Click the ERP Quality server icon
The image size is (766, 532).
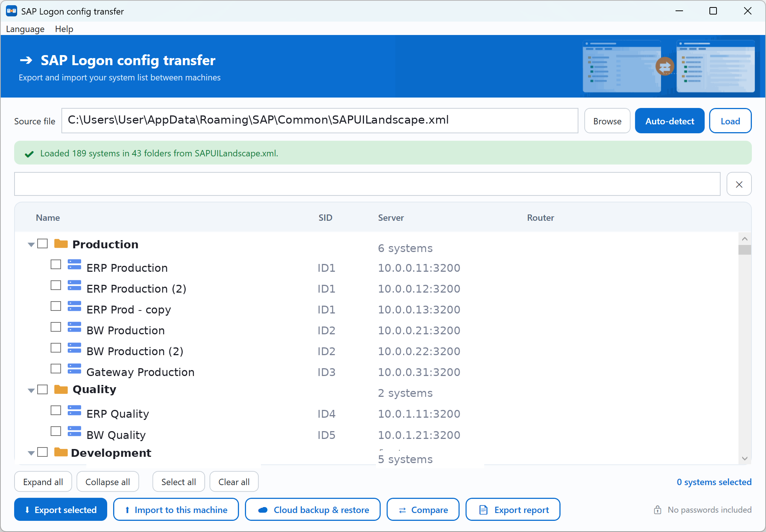pyautogui.click(x=74, y=411)
